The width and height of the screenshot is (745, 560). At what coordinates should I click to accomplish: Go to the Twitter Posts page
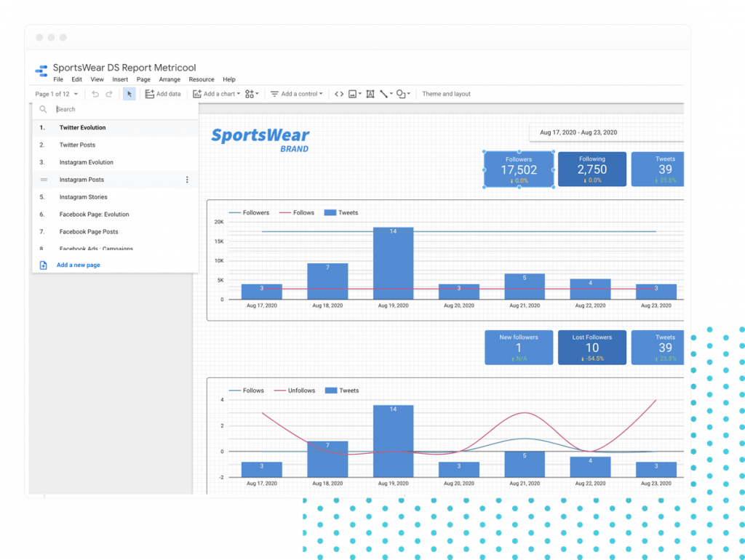(x=116, y=145)
